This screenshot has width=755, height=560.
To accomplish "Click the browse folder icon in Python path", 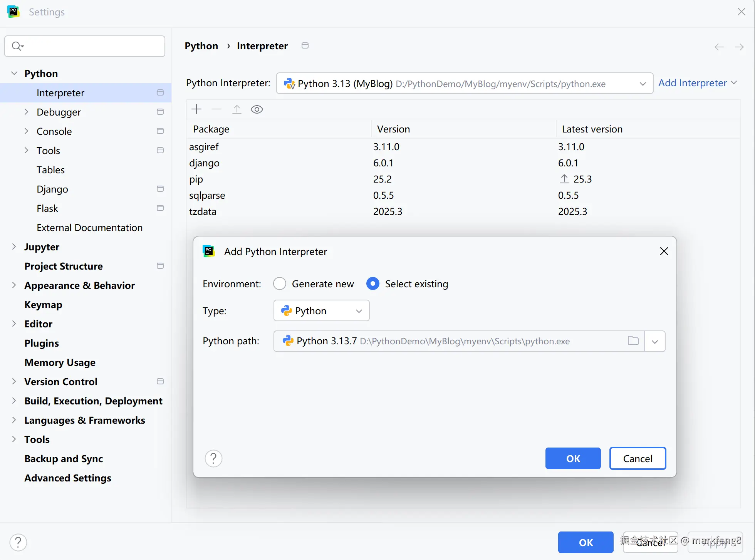I will pos(633,341).
